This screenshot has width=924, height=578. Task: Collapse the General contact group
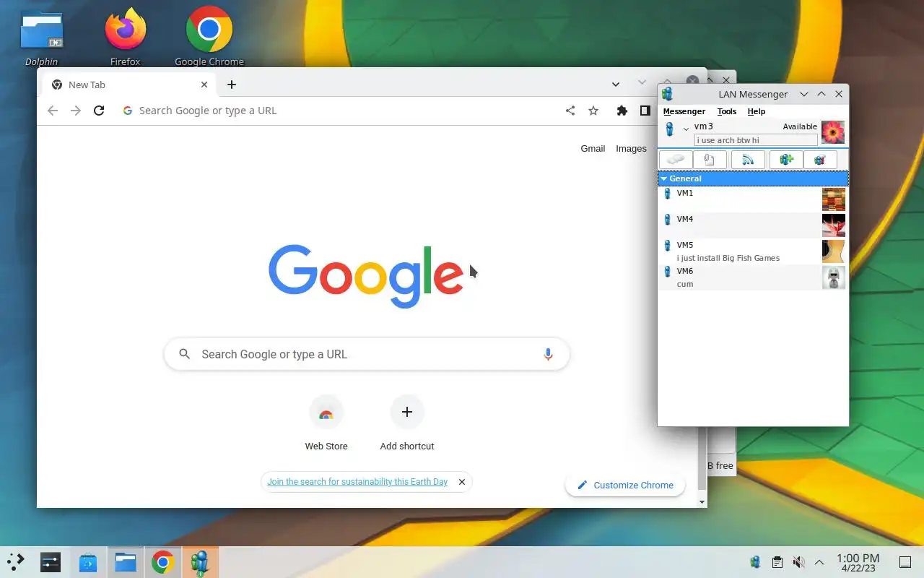coord(664,178)
